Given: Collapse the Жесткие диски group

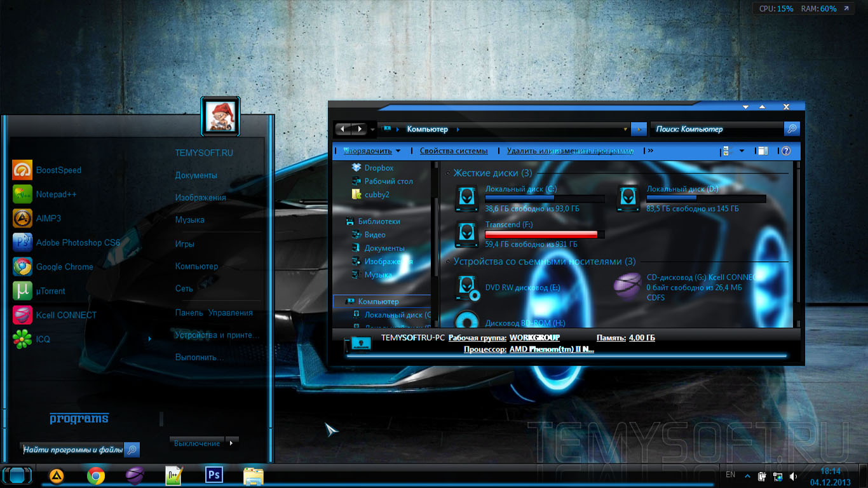Looking at the screenshot, I should [448, 173].
